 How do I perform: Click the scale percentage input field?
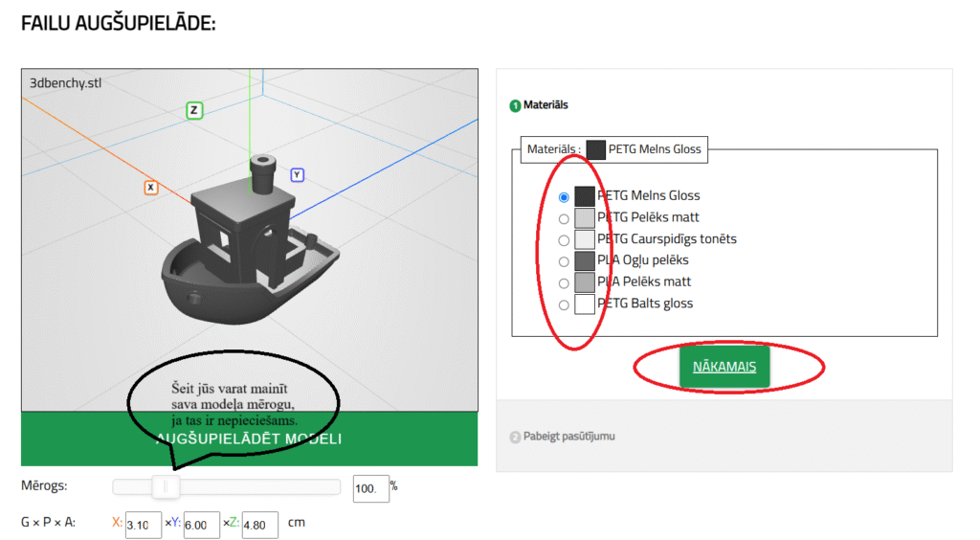point(370,488)
